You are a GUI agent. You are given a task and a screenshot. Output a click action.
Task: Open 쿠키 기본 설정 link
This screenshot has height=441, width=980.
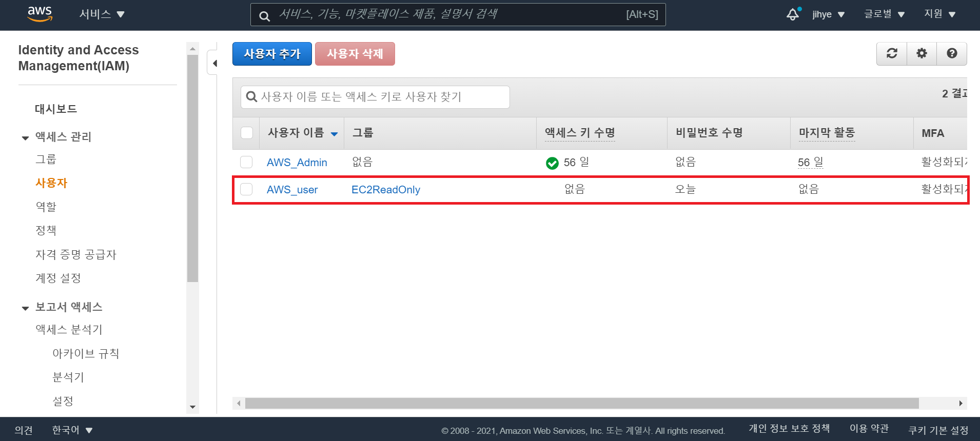(x=938, y=430)
